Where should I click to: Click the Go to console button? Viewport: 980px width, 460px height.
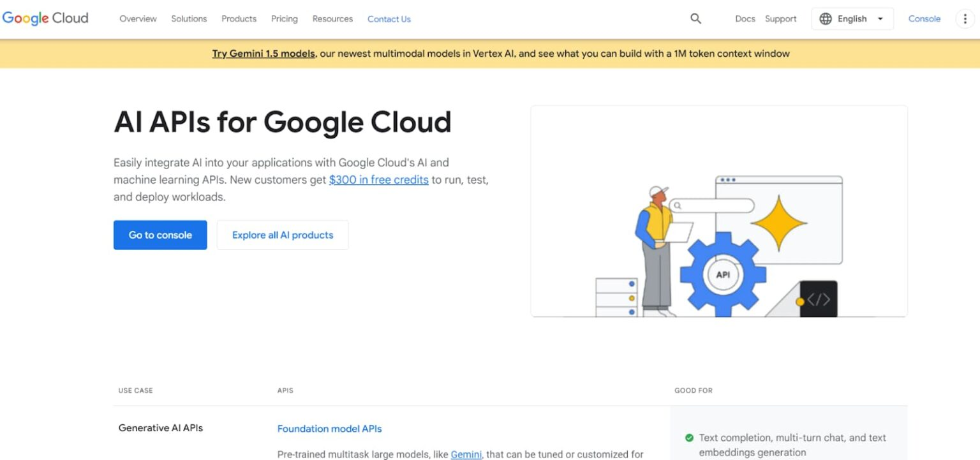pyautogui.click(x=160, y=235)
